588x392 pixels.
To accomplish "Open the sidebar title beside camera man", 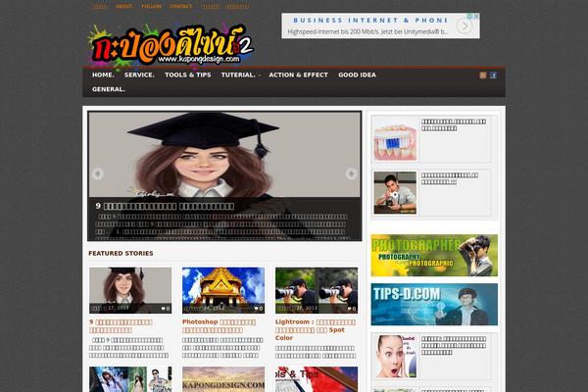I will click(x=449, y=178).
